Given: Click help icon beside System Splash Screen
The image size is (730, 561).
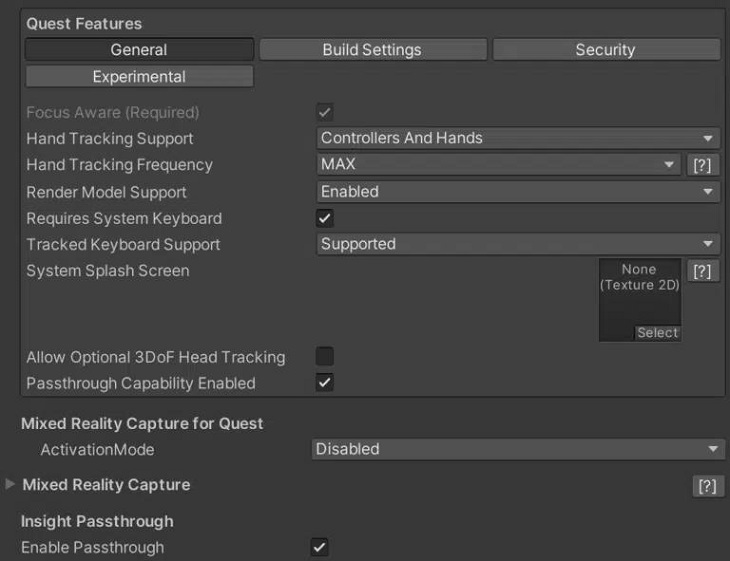Looking at the screenshot, I should click(x=704, y=272).
